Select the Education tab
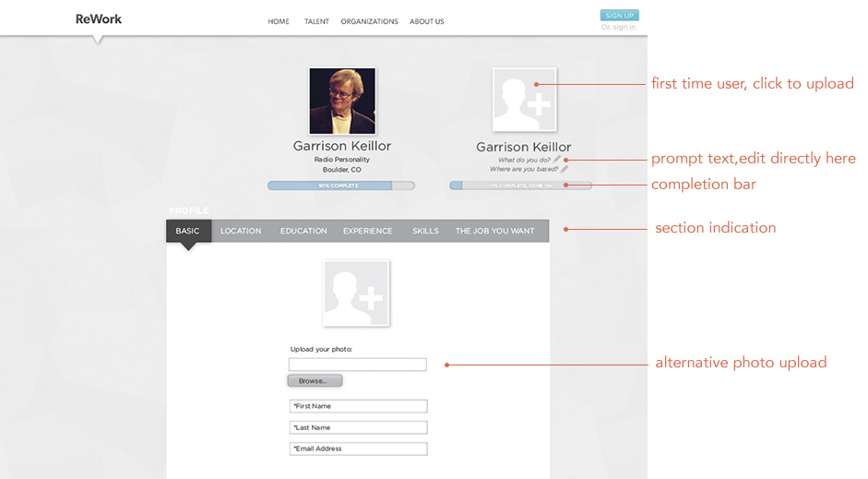868x479 pixels. [303, 231]
